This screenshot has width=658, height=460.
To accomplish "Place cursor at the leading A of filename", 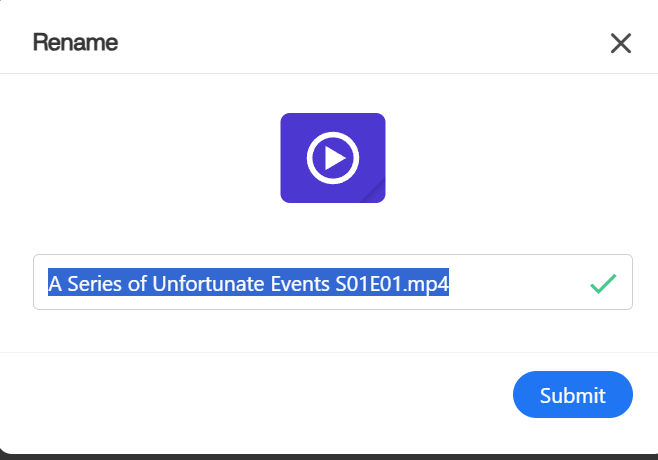I will point(55,283).
